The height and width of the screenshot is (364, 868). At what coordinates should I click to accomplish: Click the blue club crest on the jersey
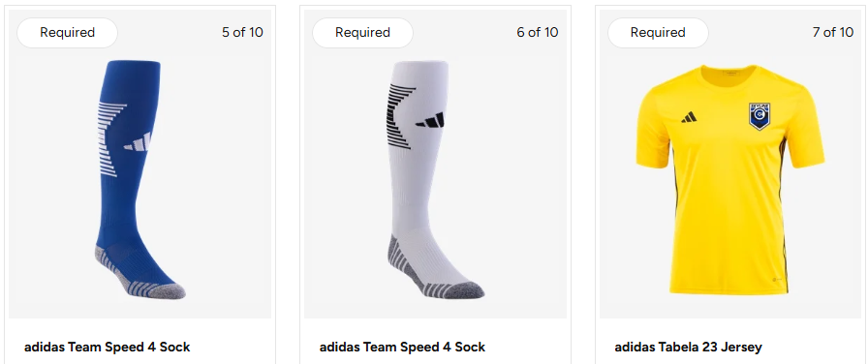pos(759,115)
